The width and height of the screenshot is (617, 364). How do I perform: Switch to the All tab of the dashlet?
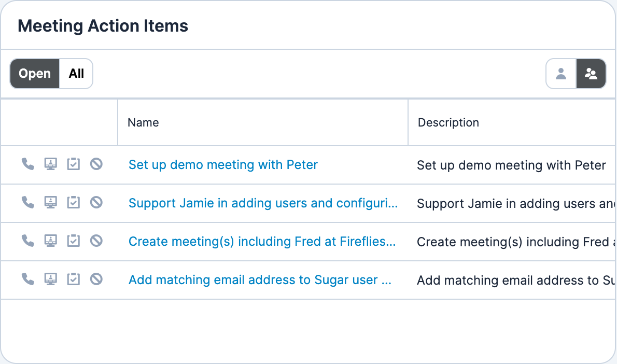click(76, 74)
